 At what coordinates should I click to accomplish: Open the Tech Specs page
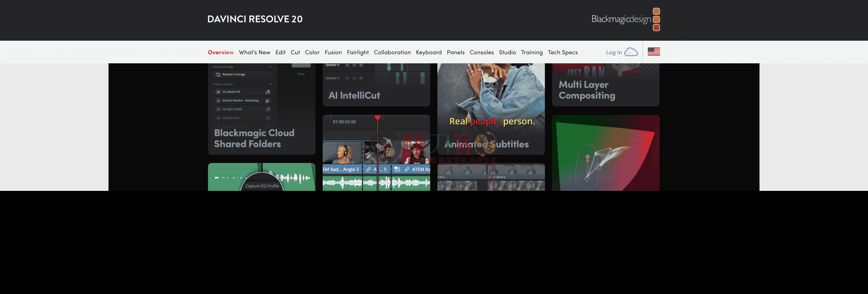click(563, 52)
